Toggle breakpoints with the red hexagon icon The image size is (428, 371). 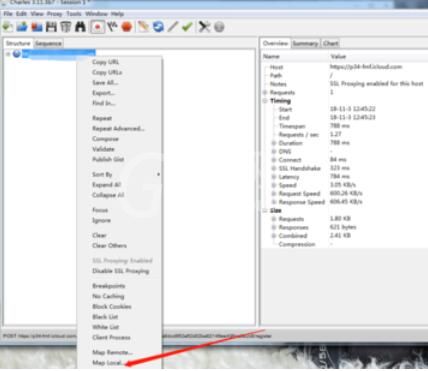pyautogui.click(x=127, y=27)
